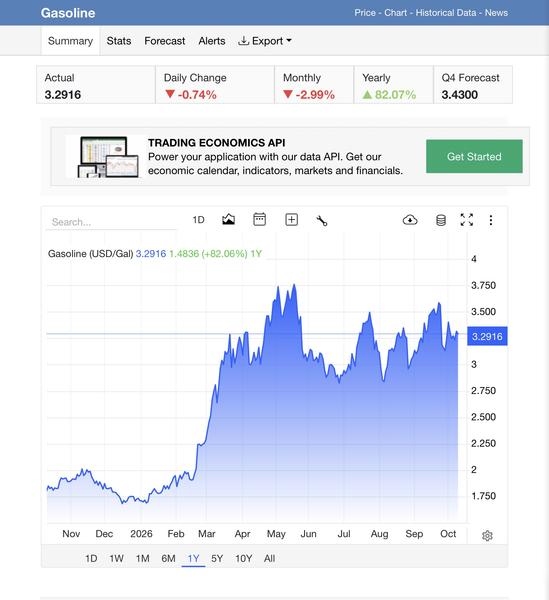Image resolution: width=549 pixels, height=600 pixels.
Task: Focus the chart Search field
Action: pyautogui.click(x=111, y=222)
